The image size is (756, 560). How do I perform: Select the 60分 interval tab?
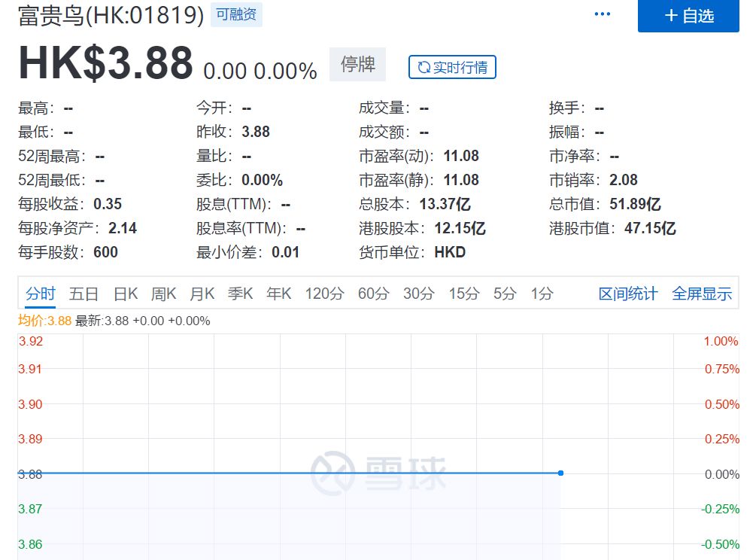(373, 294)
